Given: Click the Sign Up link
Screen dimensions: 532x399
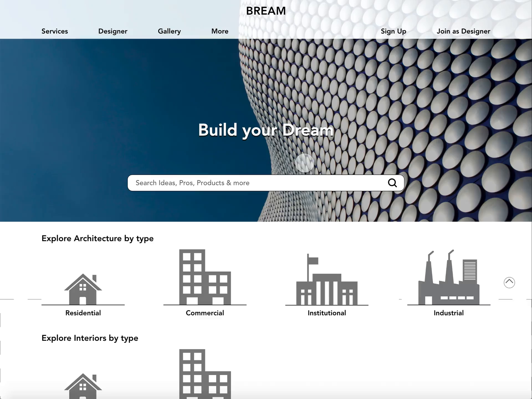Looking at the screenshot, I should pyautogui.click(x=393, y=31).
